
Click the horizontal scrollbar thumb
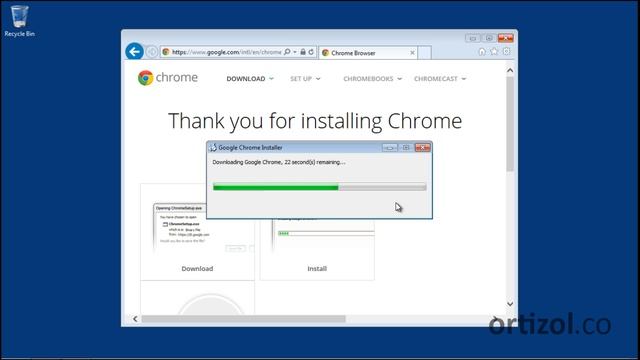tap(243, 319)
